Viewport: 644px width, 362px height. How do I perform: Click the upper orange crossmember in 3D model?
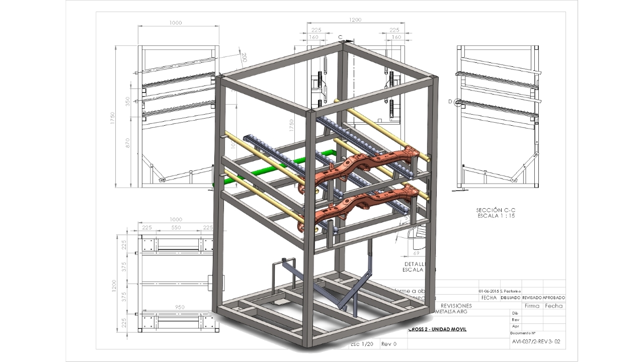(x=360, y=167)
